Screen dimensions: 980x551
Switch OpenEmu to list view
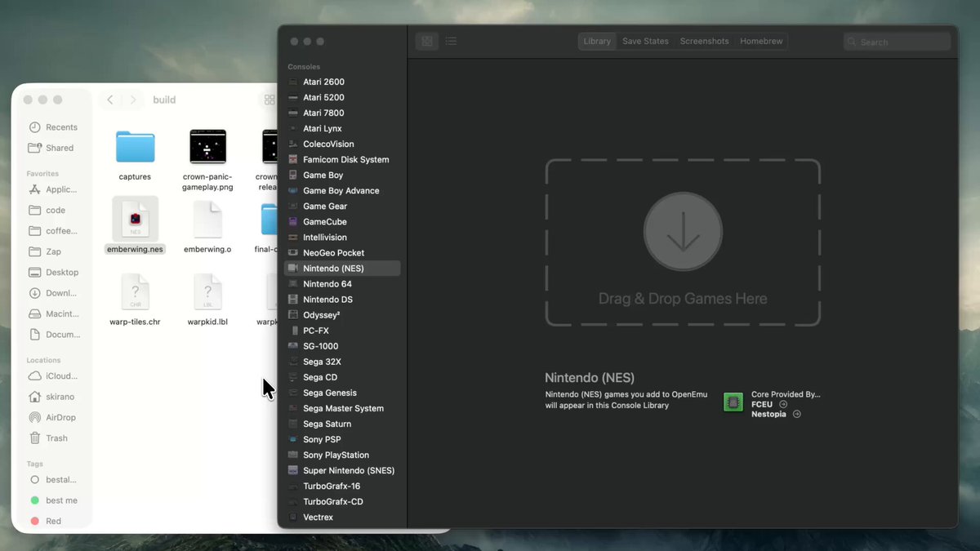451,41
